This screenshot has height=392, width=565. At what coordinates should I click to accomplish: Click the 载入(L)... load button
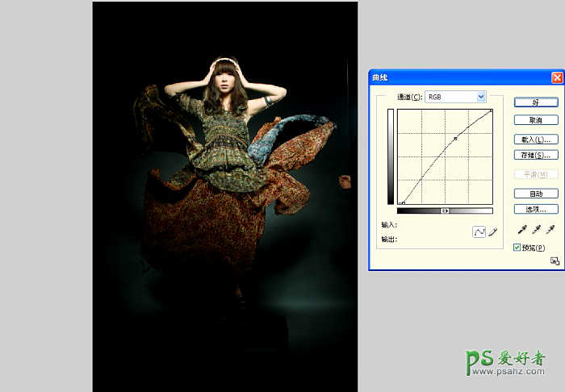pyautogui.click(x=536, y=140)
